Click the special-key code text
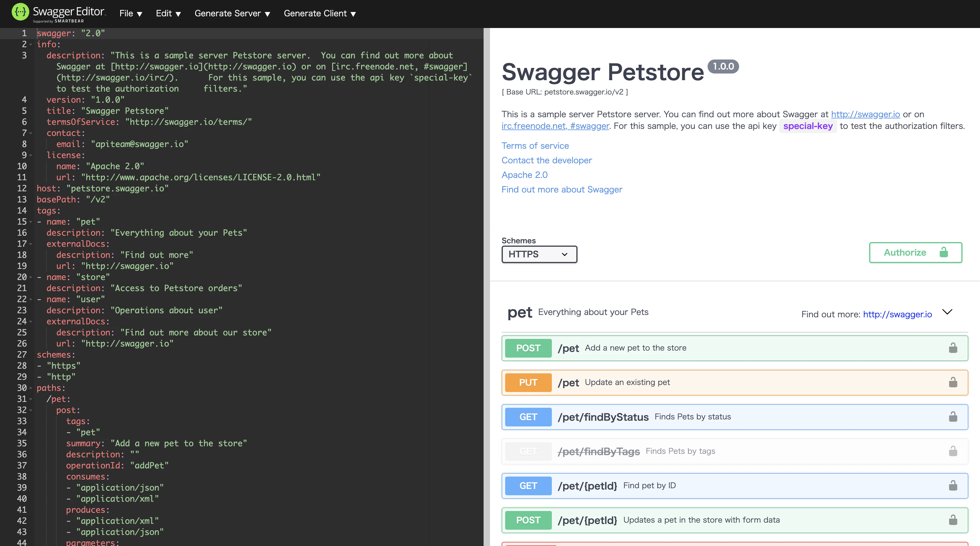The image size is (980, 546). [x=808, y=126]
